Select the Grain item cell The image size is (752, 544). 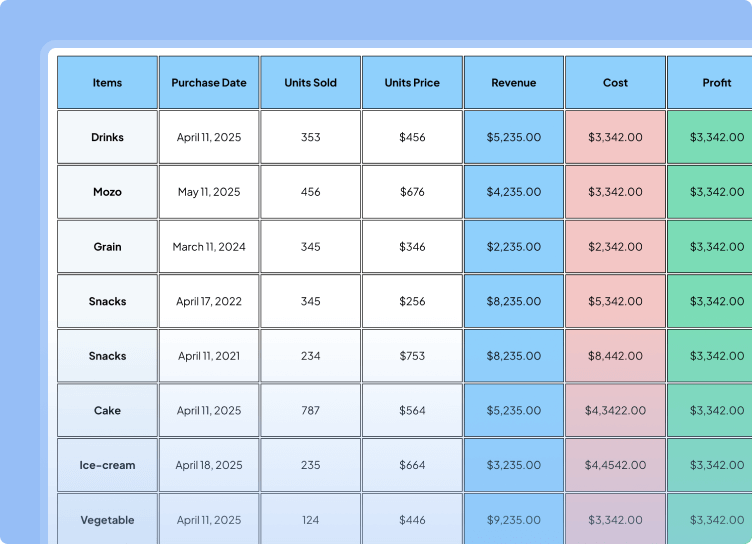(x=107, y=247)
